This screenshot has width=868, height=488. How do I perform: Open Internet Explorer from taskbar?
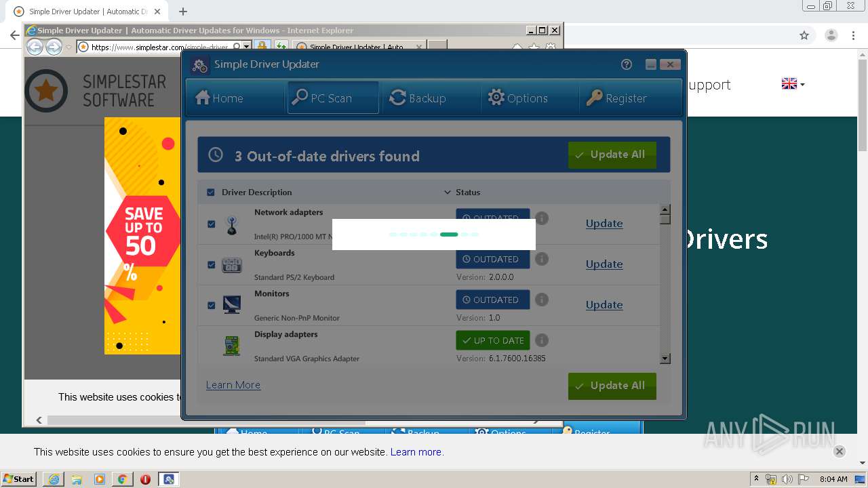click(54, 479)
